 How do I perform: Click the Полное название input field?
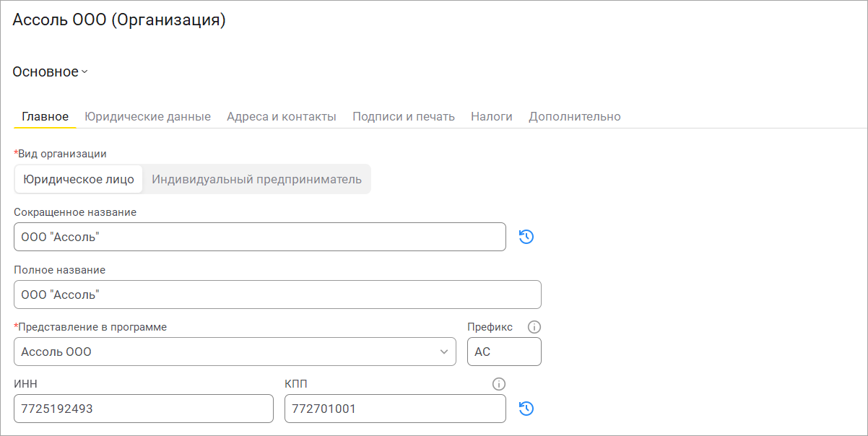277,295
